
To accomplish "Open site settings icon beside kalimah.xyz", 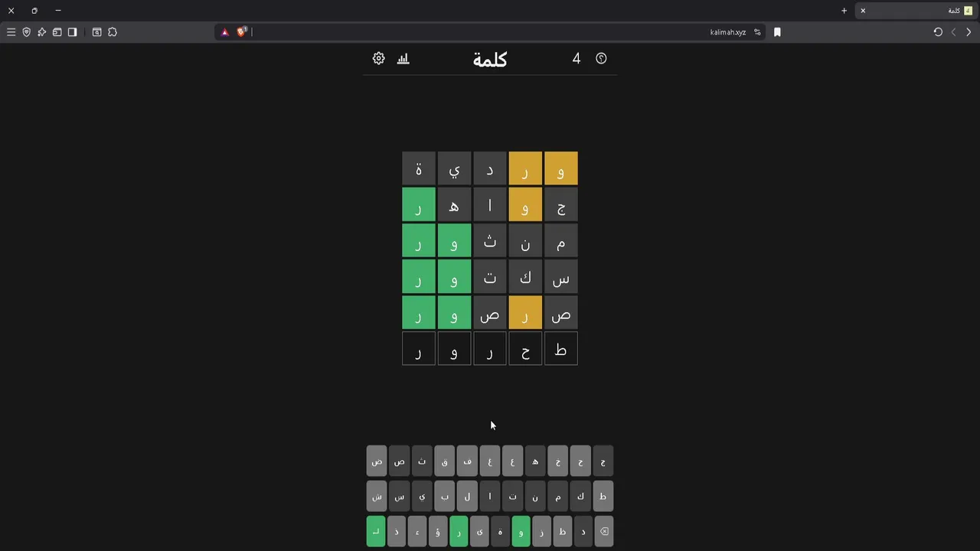I will point(757,32).
